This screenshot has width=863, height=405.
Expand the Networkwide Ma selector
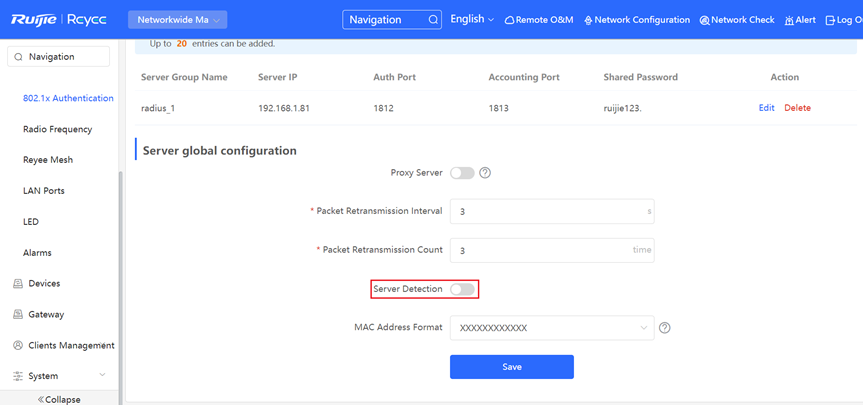pyautogui.click(x=178, y=20)
